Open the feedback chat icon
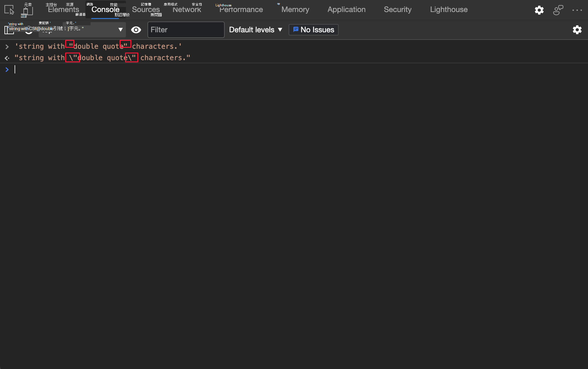The image size is (588, 369). [558, 10]
